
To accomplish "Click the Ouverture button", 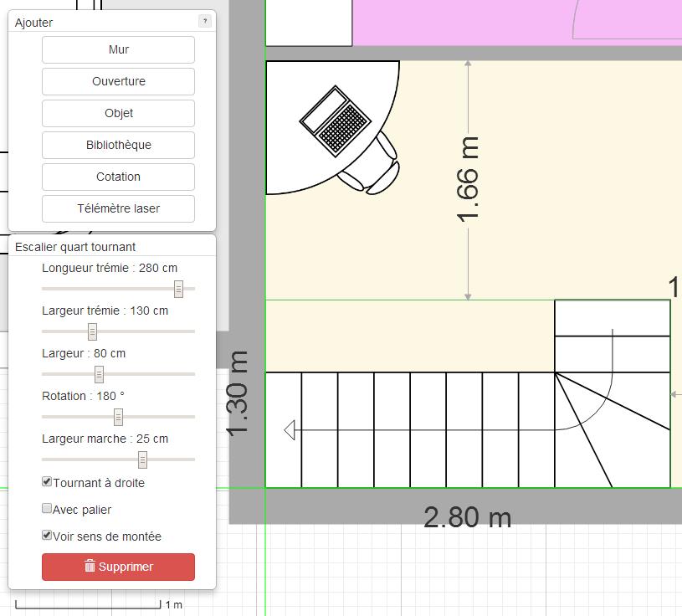I will click(117, 81).
